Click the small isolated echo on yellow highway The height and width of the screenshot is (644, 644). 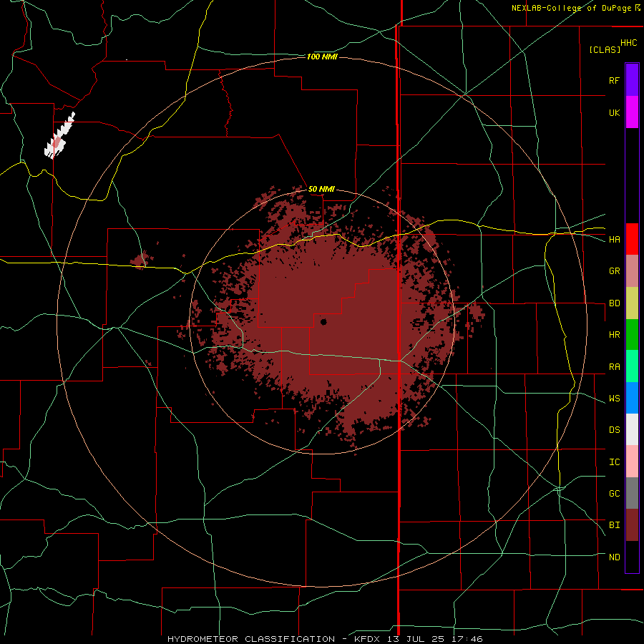(140, 260)
